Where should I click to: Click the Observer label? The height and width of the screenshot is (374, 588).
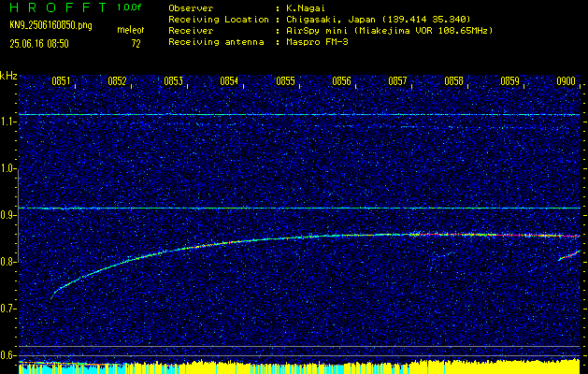(x=191, y=7)
